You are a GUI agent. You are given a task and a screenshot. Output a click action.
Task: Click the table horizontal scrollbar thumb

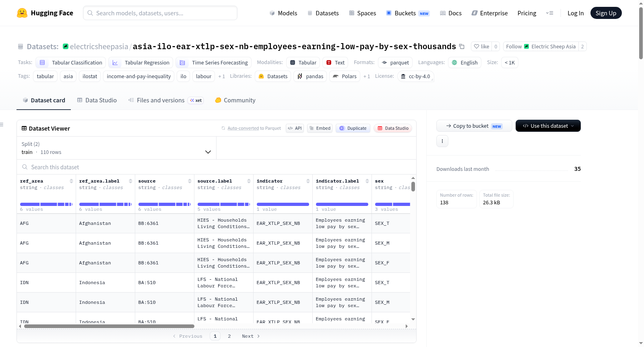click(109, 326)
